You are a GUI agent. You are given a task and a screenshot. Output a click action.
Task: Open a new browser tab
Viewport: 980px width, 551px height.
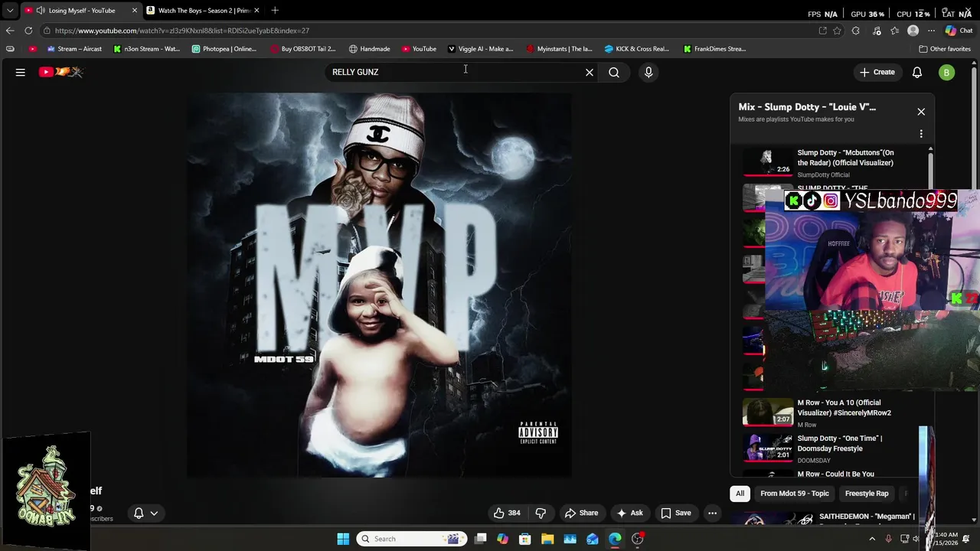275,10
